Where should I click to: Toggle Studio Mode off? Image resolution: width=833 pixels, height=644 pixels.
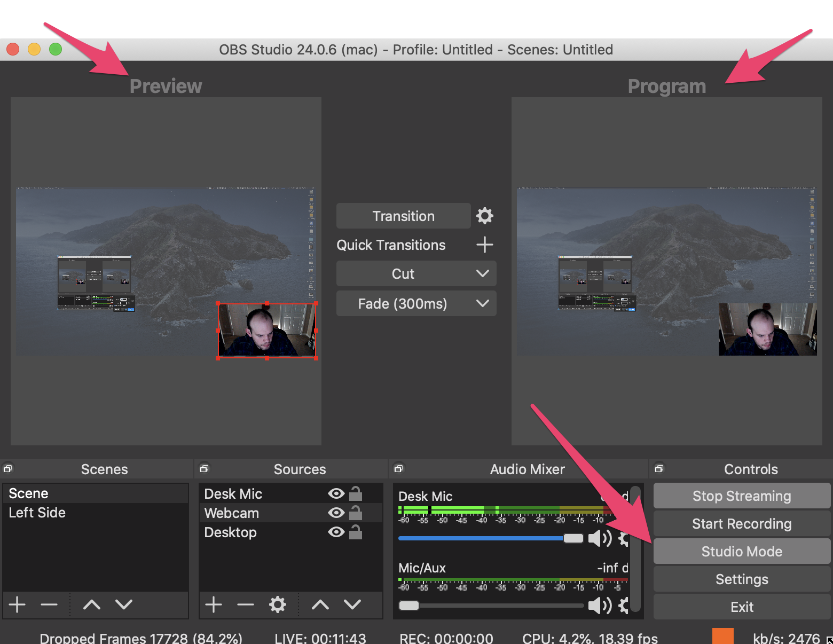[742, 551]
